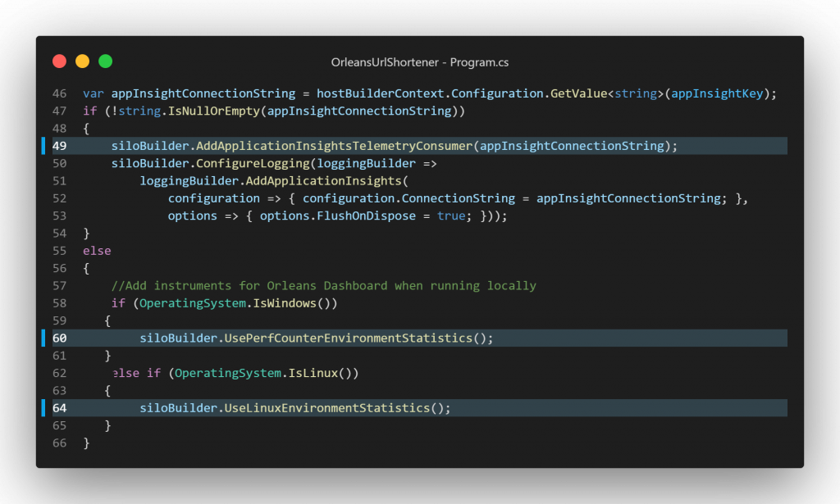840x504 pixels.
Task: Click line number 50
Action: pyautogui.click(x=59, y=164)
